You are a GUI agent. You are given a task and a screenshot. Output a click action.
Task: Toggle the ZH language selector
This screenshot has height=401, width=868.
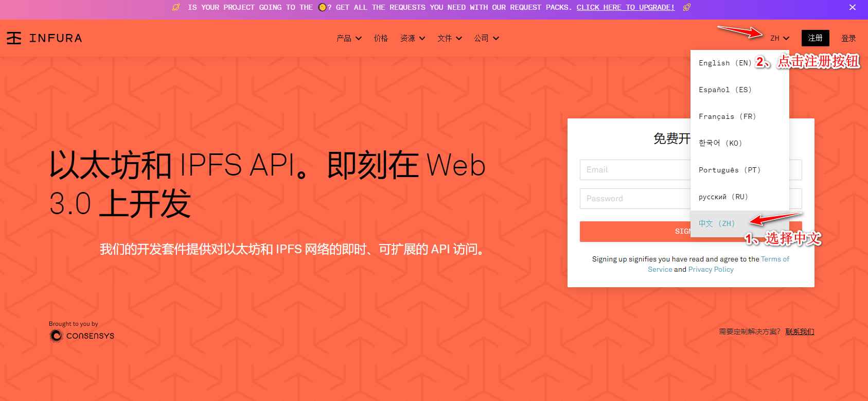pyautogui.click(x=780, y=38)
